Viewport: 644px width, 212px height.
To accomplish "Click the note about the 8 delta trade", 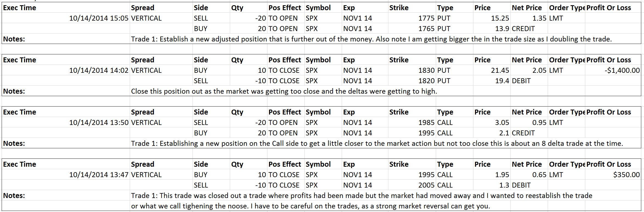I will click(377, 143).
